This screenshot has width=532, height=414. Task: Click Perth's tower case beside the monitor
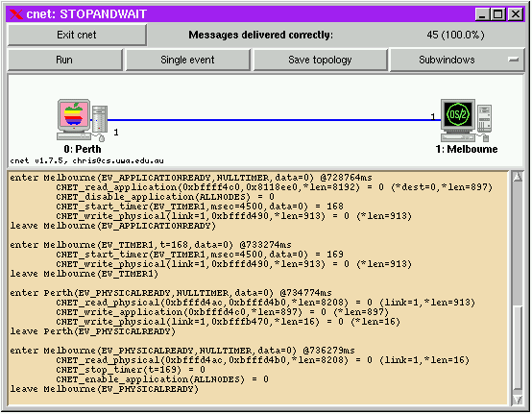(100, 119)
